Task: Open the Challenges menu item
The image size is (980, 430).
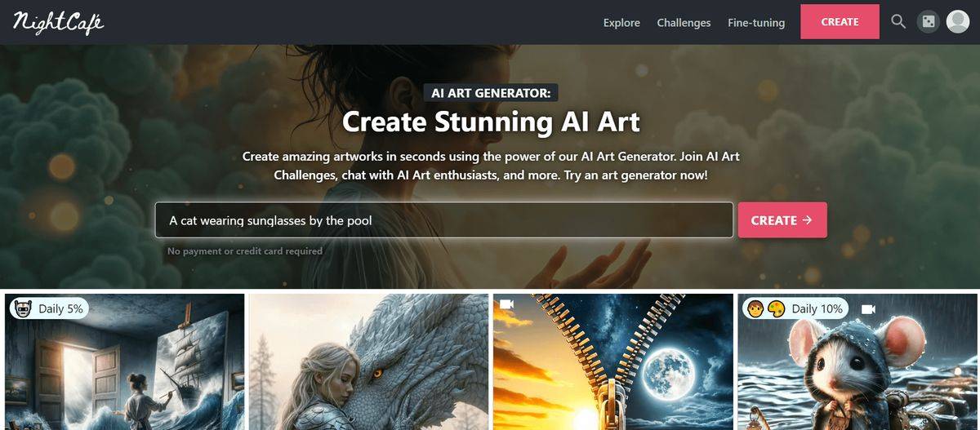Action: click(x=684, y=23)
